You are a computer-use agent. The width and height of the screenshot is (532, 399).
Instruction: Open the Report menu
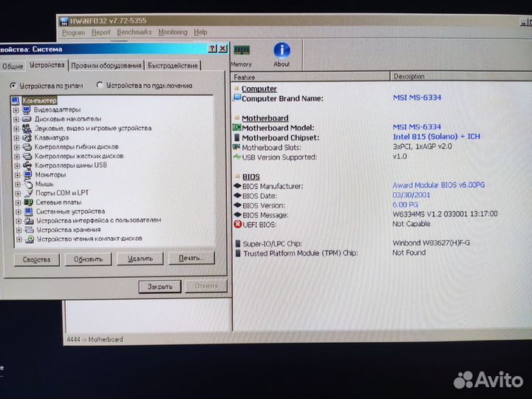click(x=101, y=33)
